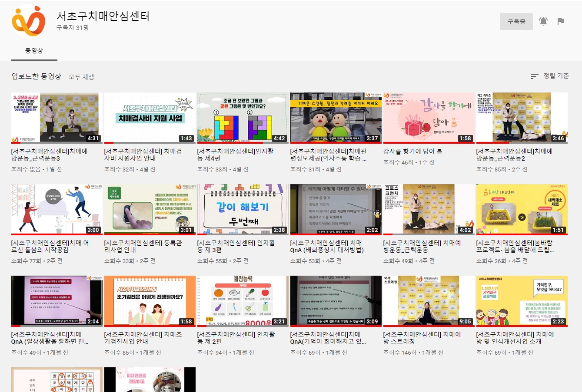Click metadata 조회수 없음 • 1일 전
Viewport: 582px width, 392px height.
[37, 170]
